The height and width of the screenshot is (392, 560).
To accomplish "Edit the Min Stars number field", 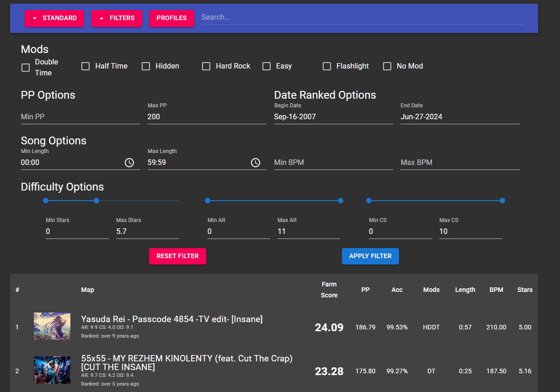I will pyautogui.click(x=77, y=232).
